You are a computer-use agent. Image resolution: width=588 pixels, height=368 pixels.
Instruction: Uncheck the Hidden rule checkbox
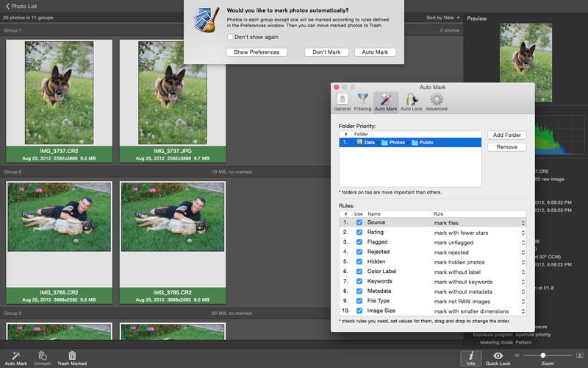(x=359, y=262)
